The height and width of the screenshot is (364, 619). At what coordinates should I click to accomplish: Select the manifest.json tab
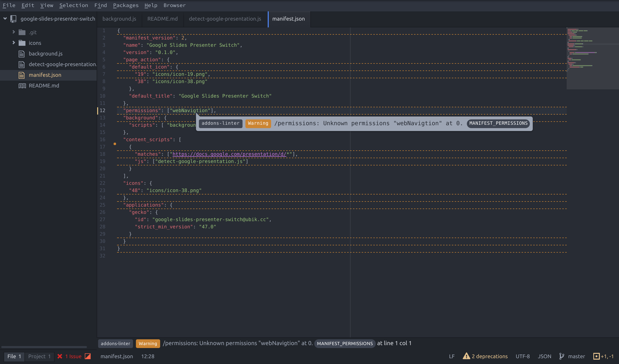[289, 19]
